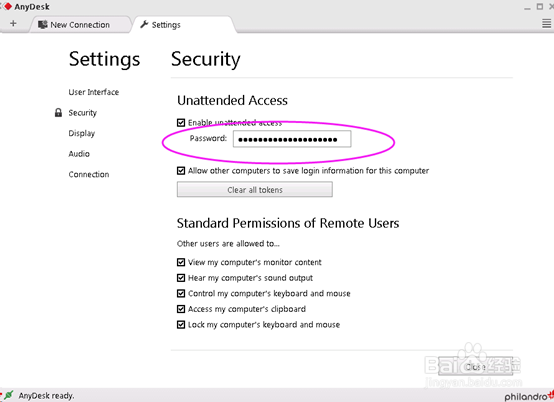Toggle Control my computer's keyboard and mouse
Image resolution: width=554 pixels, height=402 pixels.
tap(181, 293)
